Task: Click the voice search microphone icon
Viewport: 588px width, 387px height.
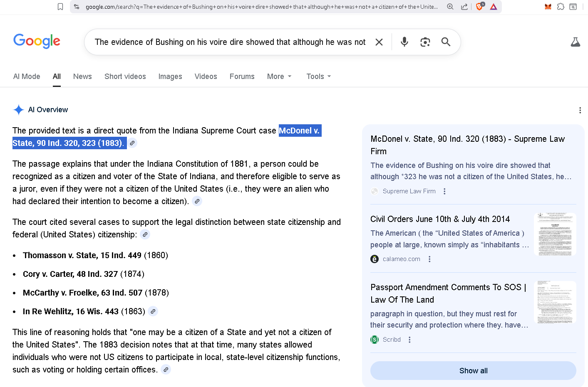Action: (x=404, y=42)
